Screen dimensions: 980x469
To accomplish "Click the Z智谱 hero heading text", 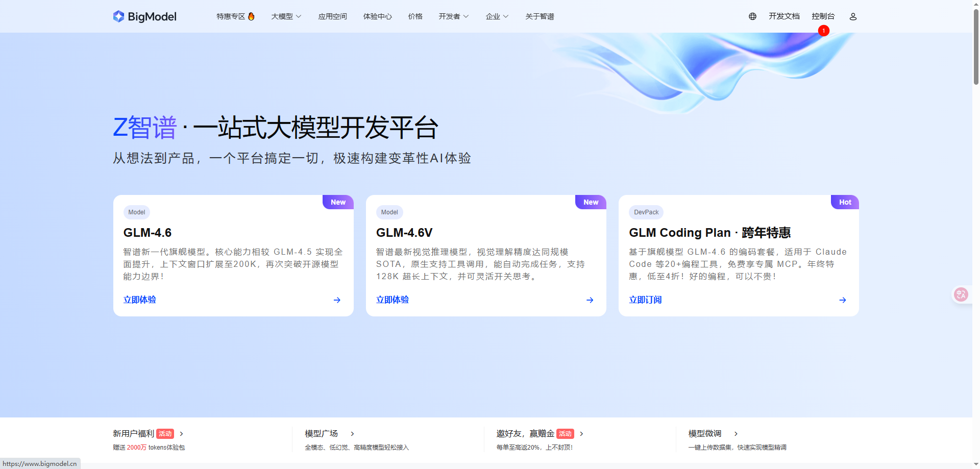I will point(145,128).
